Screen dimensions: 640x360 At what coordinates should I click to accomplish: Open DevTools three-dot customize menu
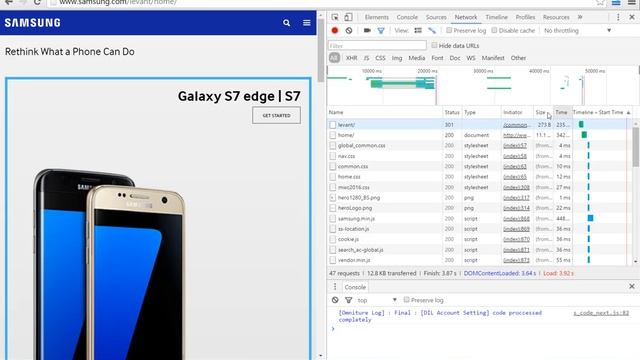(618, 17)
